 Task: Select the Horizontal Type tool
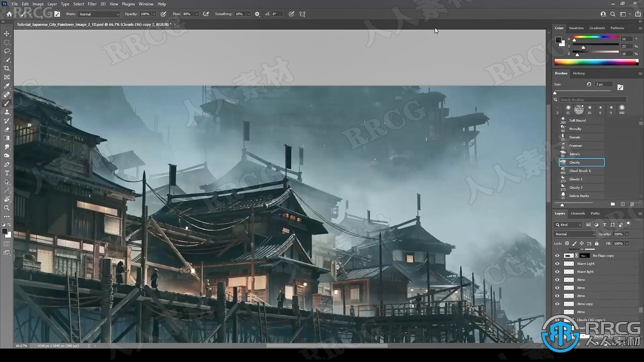pyautogui.click(x=7, y=173)
